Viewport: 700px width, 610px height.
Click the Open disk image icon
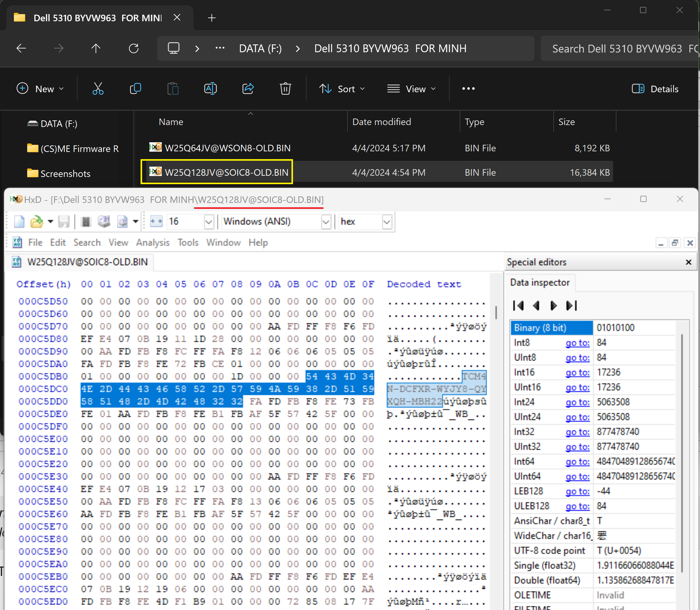122,222
